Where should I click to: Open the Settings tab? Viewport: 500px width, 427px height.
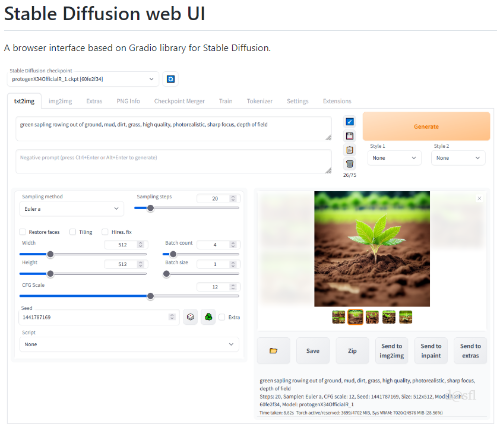pos(298,101)
